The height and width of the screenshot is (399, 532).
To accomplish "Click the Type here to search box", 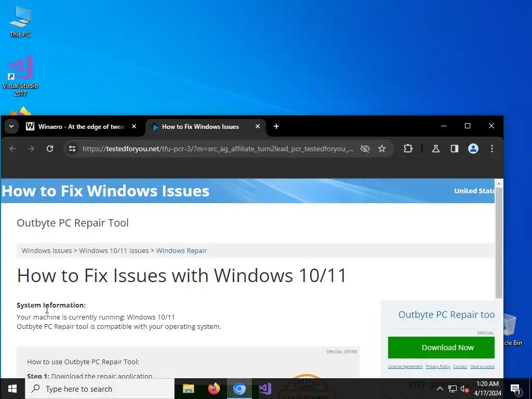I will coord(100,389).
